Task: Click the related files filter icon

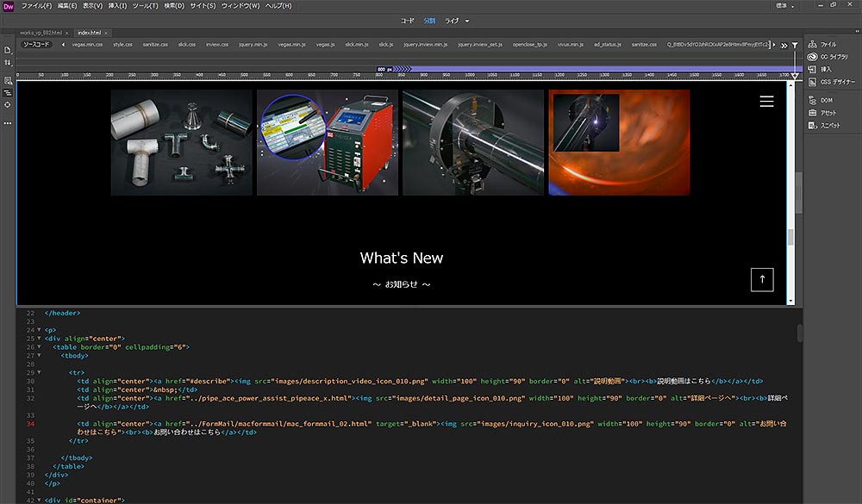Action: point(795,46)
